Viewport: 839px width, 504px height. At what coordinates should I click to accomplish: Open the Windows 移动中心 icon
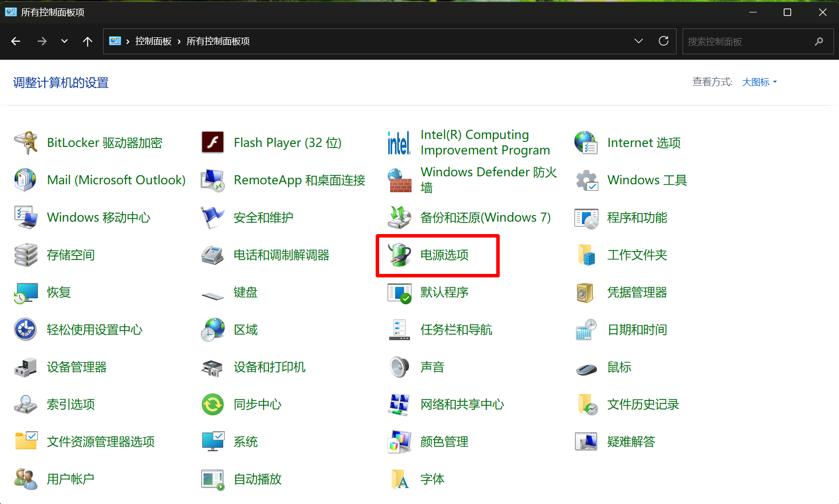point(26,218)
